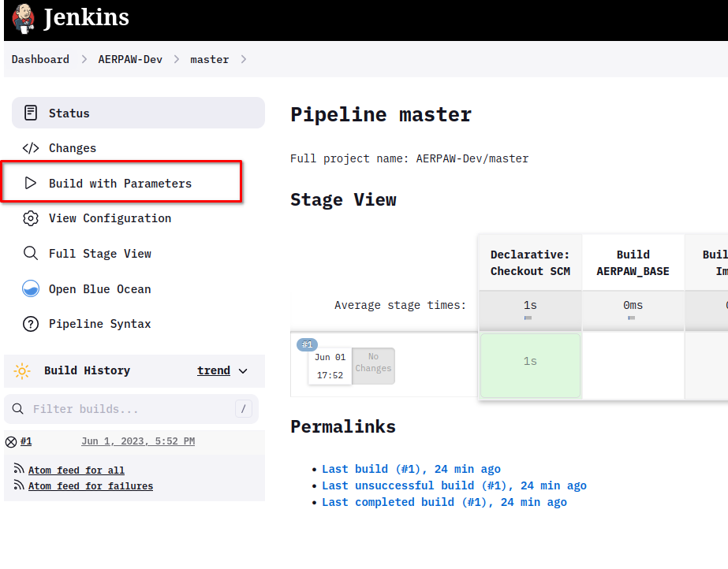728x569 pixels.
Task: Open Last completed build (#1) permalink
Action: pyautogui.click(x=444, y=502)
